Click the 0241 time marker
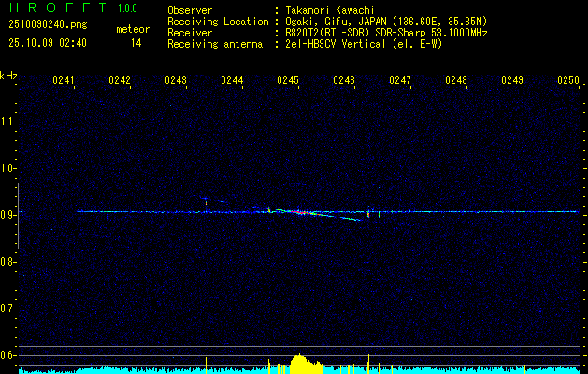Viewport: 588px width, 374px height. (64, 81)
